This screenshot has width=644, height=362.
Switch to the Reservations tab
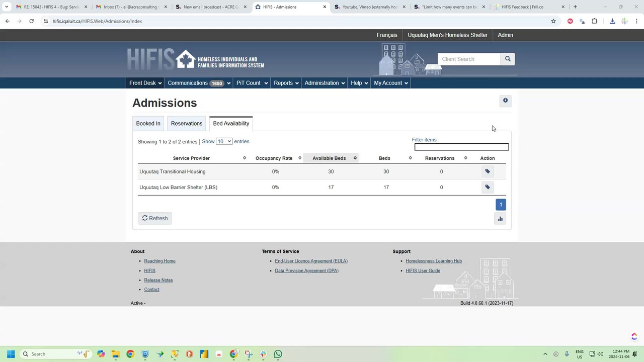click(x=187, y=124)
